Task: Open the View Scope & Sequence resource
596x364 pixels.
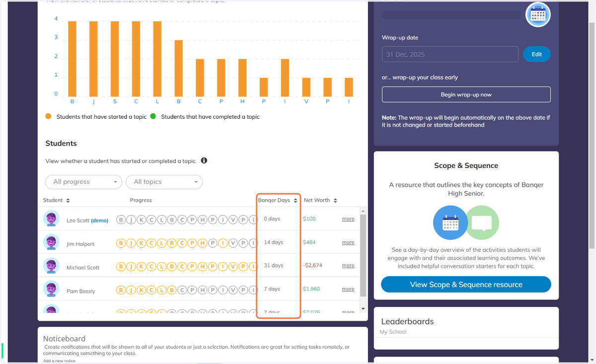Action: pos(466,285)
